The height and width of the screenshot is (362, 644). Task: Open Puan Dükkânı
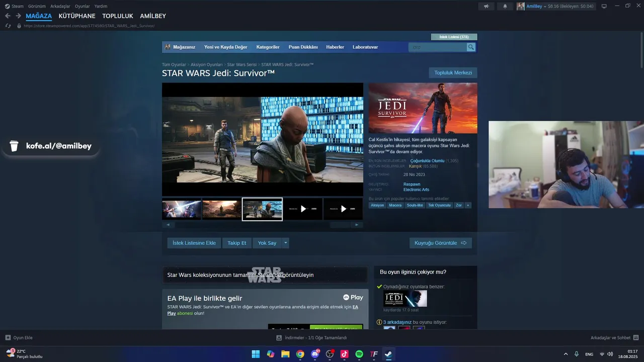(303, 47)
